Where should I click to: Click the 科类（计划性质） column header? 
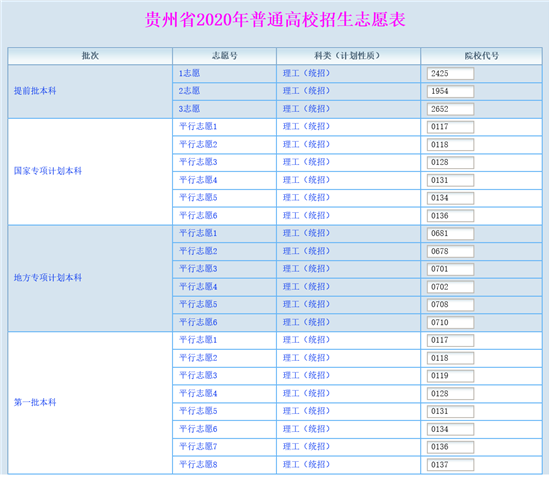(348, 56)
